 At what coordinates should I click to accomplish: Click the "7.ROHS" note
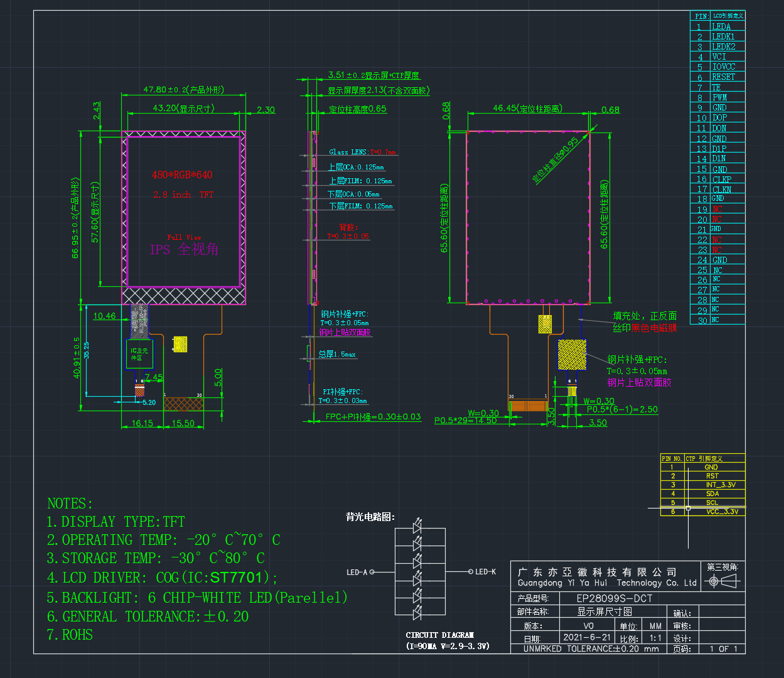70,635
